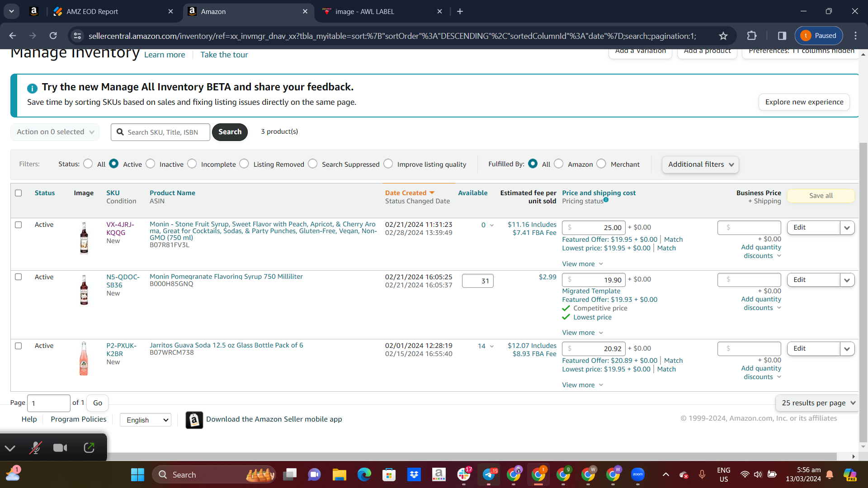Image resolution: width=868 pixels, height=488 pixels.
Task: Click the black Search button
Action: click(230, 132)
